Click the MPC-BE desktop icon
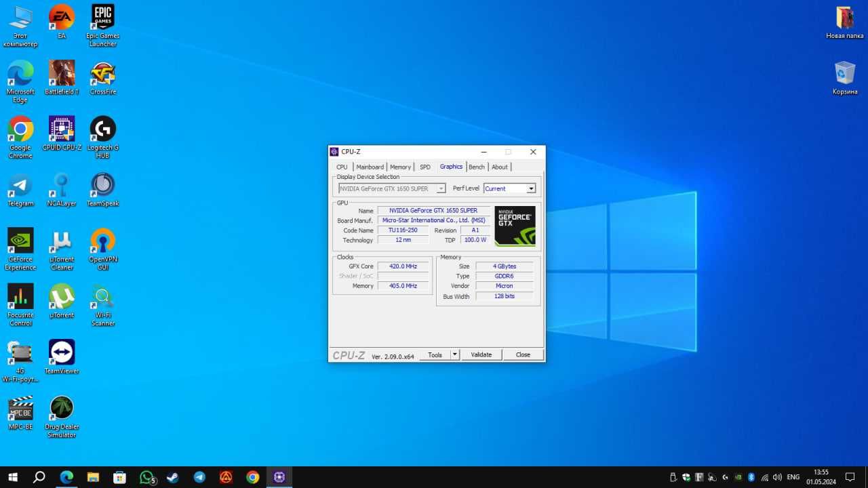This screenshot has width=868, height=488. pyautogui.click(x=20, y=413)
